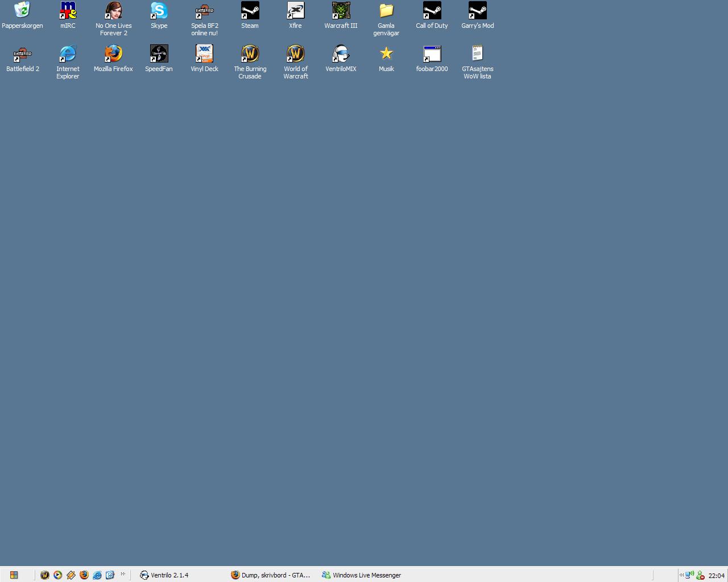The image size is (728, 582).
Task: Click the network connection tray icon
Action: point(689,575)
